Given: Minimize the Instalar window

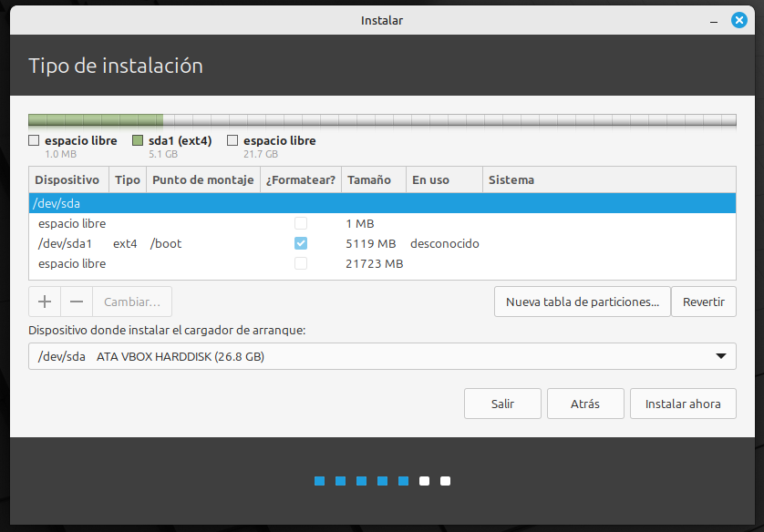Looking at the screenshot, I should (714, 20).
